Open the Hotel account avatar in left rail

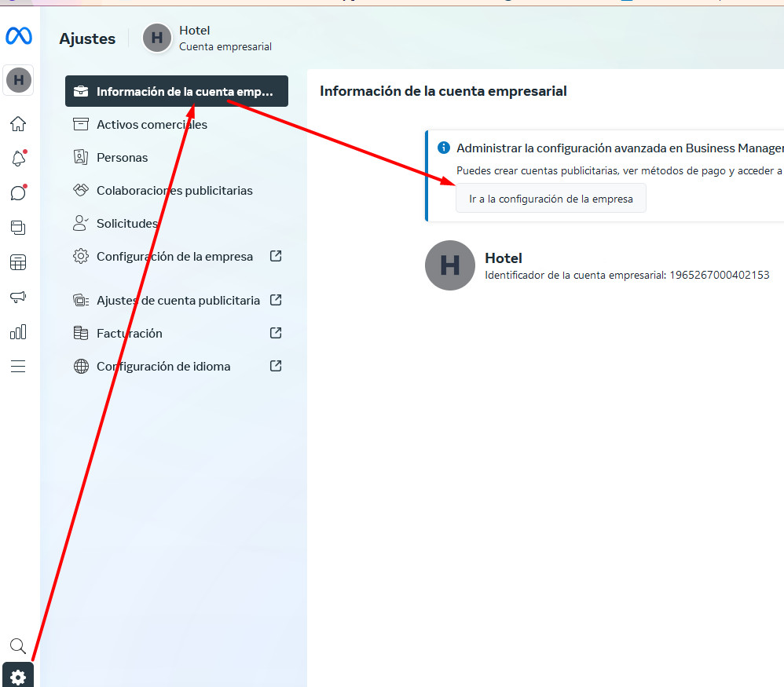pyautogui.click(x=19, y=80)
